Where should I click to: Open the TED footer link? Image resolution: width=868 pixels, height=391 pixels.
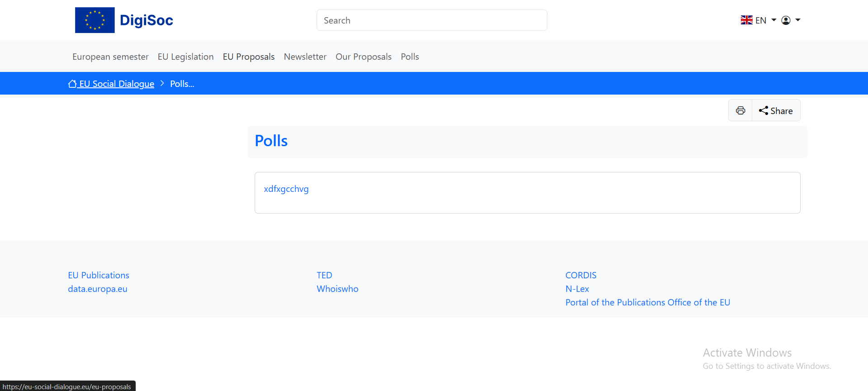coord(324,275)
